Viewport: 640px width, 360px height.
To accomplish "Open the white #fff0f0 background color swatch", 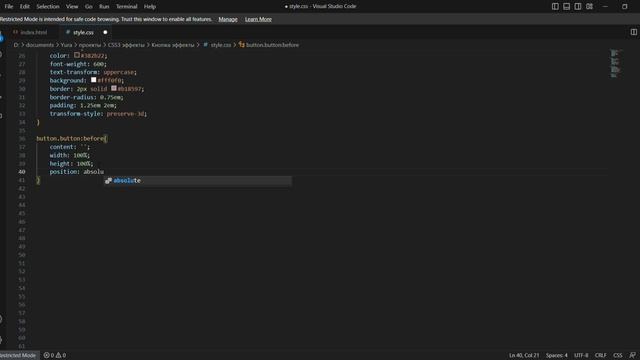I will coord(93,80).
